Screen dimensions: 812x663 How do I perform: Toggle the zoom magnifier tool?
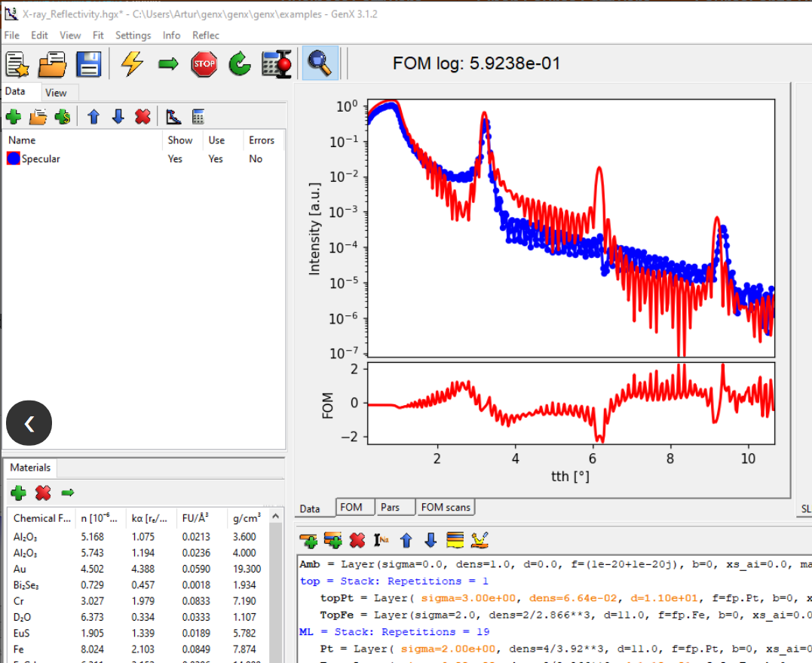(x=320, y=63)
